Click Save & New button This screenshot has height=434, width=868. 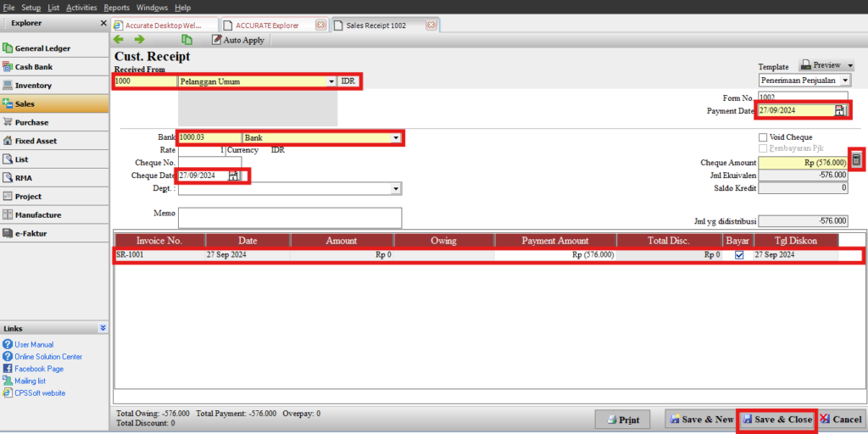click(701, 420)
